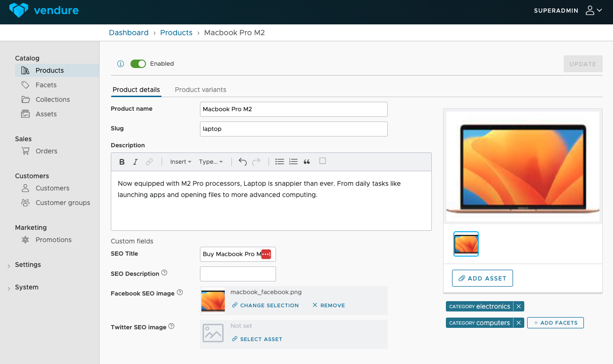Click Select Asset for Twitter SEO image
Screen dimensions: 613x364
(x=257, y=339)
